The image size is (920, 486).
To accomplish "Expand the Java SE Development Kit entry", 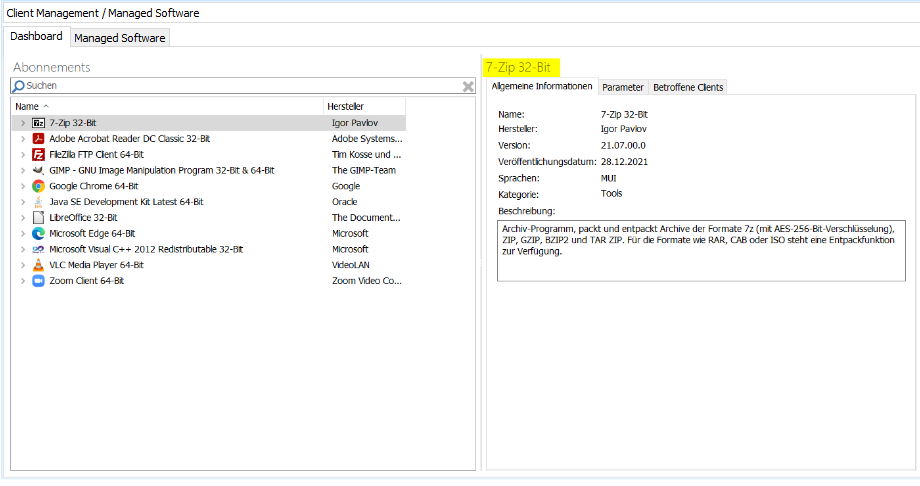I will pyautogui.click(x=22, y=202).
